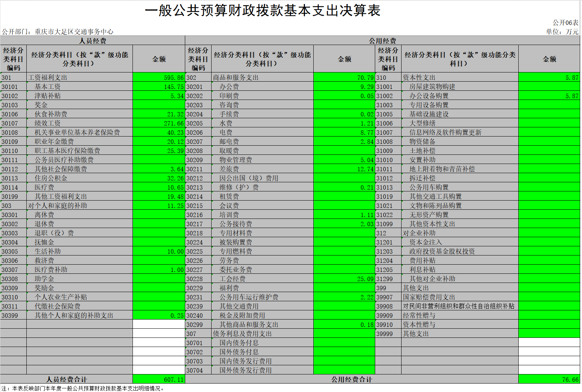Click the amount 70.79
The image size is (582, 392).
(x=344, y=77)
